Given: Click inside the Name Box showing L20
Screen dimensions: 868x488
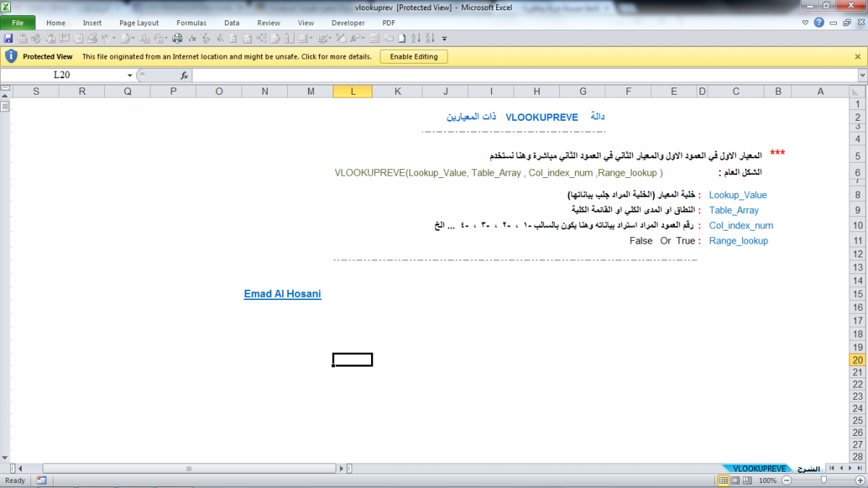Looking at the screenshot, I should tap(62, 75).
